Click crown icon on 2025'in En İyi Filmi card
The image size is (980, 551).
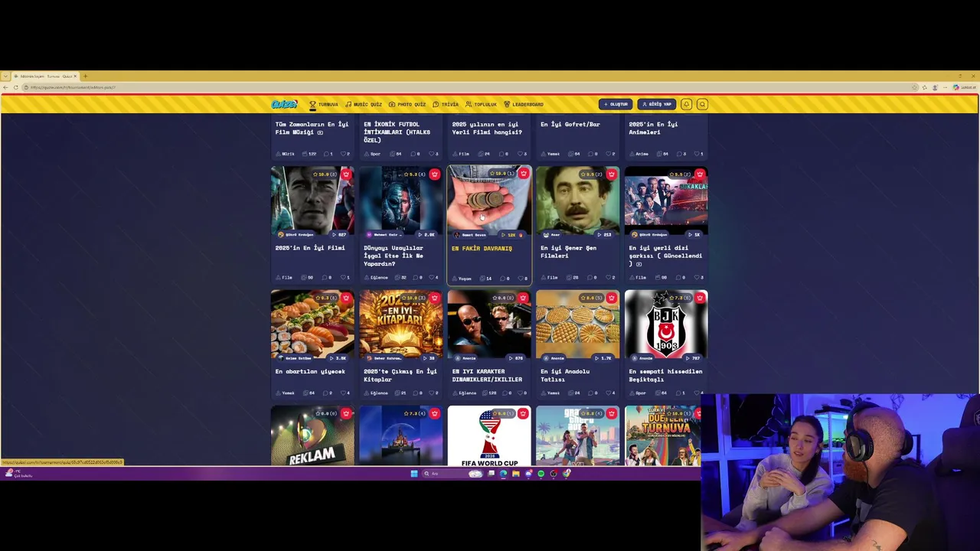(346, 174)
